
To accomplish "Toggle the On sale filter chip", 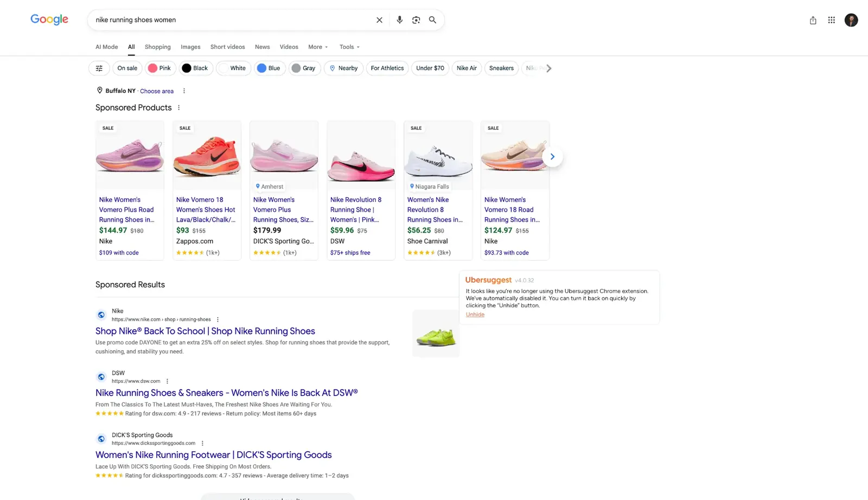I will [x=127, y=68].
